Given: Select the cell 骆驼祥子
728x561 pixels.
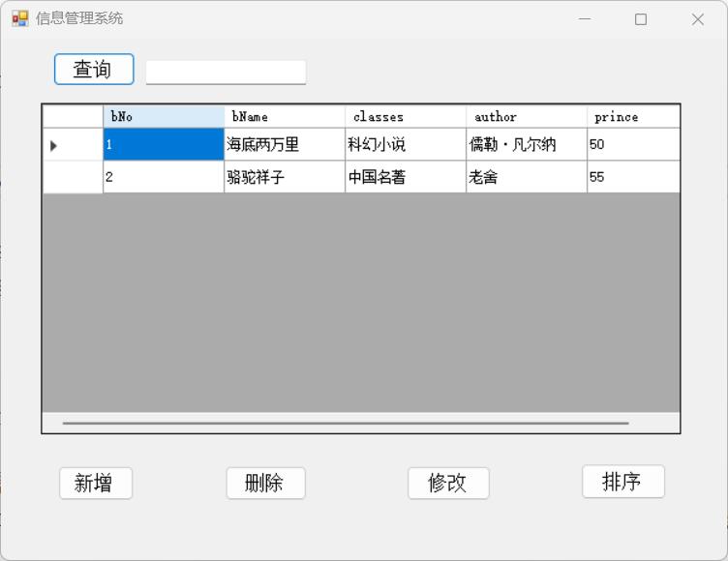Looking at the screenshot, I should tap(285, 177).
